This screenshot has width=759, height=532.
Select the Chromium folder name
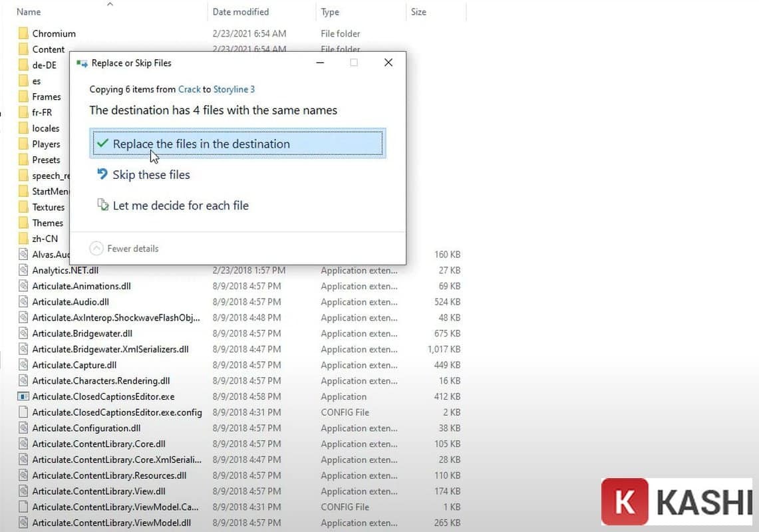[54, 33]
